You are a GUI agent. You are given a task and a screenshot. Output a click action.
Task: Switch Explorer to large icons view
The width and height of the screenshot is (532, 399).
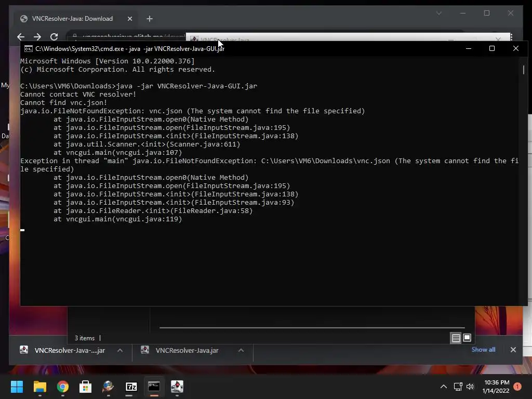[467, 338]
